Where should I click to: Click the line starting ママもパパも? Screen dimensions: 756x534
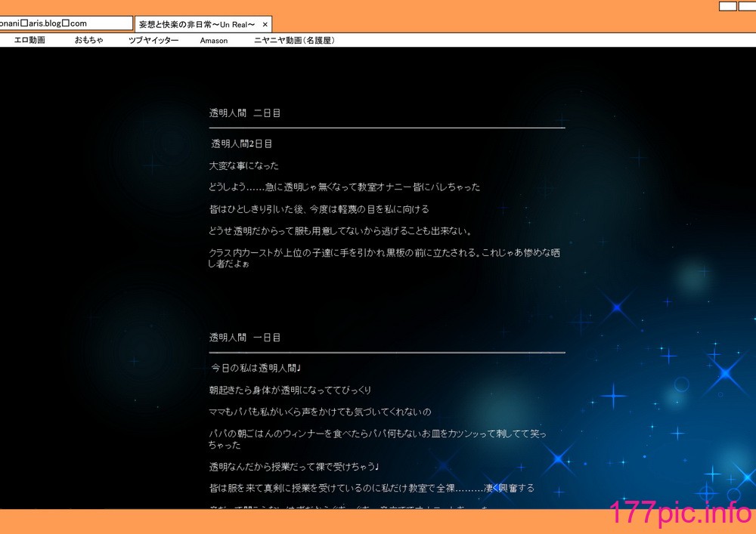(x=320, y=412)
